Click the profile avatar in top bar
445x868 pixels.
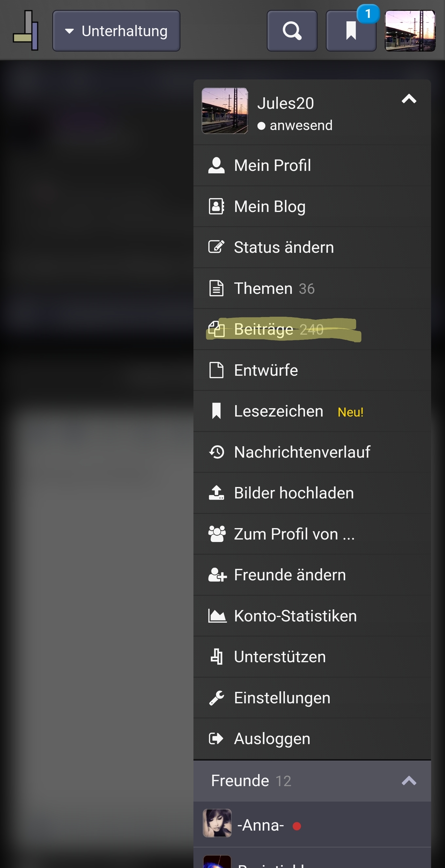(x=410, y=31)
